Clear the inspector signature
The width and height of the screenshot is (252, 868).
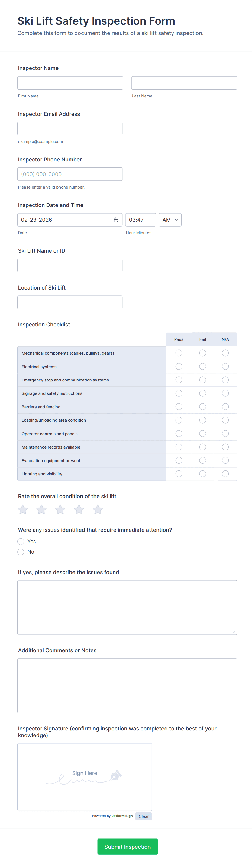(144, 816)
